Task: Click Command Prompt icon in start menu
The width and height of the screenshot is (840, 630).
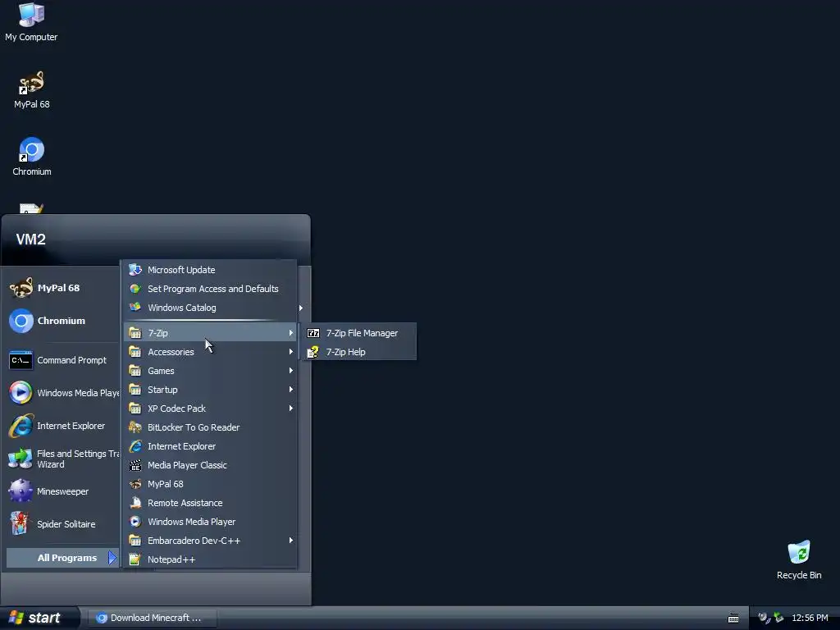Action: 21,360
